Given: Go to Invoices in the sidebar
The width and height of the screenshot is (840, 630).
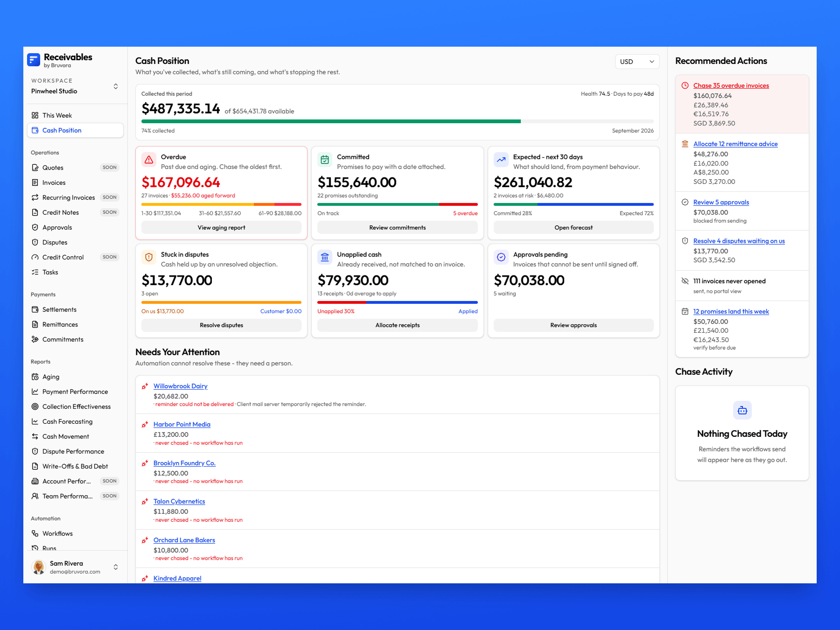Looking at the screenshot, I should (75, 182).
